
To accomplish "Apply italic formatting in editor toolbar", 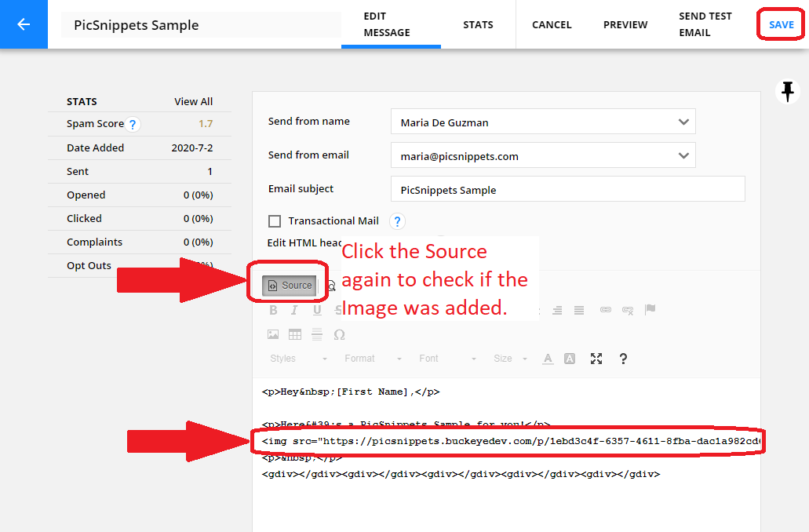I will 294,310.
